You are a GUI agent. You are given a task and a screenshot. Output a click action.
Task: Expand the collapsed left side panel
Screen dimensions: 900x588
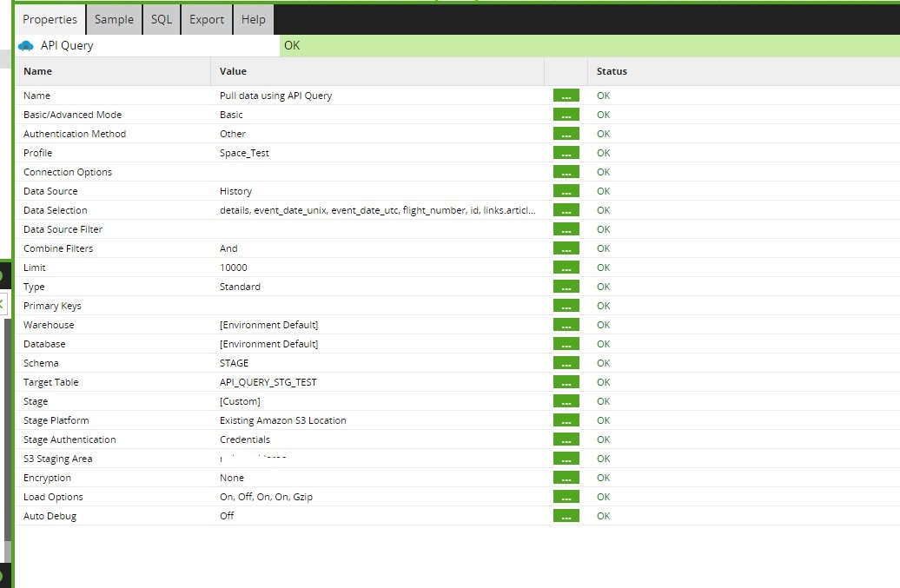[x=4, y=304]
